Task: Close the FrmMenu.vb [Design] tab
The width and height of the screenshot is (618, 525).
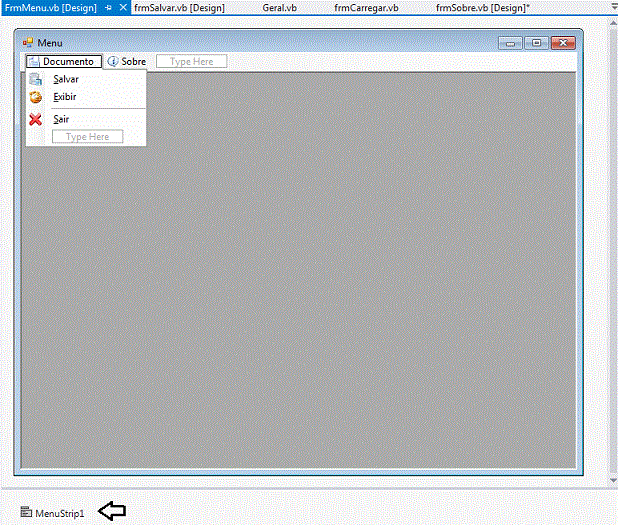Action: 123,7
